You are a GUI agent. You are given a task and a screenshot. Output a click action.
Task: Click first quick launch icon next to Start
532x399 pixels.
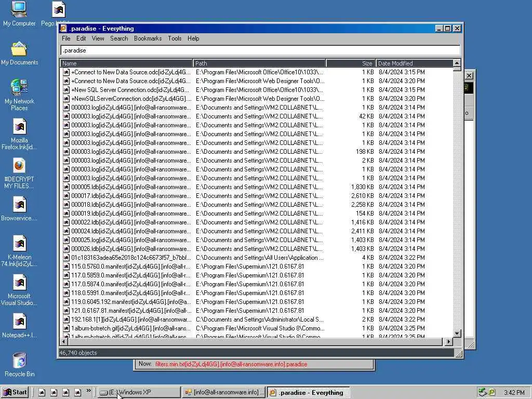pyautogui.click(x=42, y=392)
